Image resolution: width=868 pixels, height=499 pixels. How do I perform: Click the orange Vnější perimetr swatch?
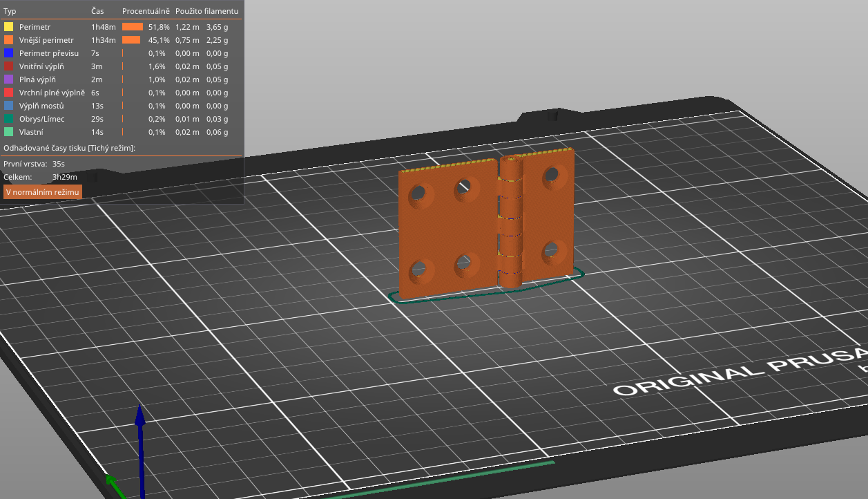tap(8, 39)
